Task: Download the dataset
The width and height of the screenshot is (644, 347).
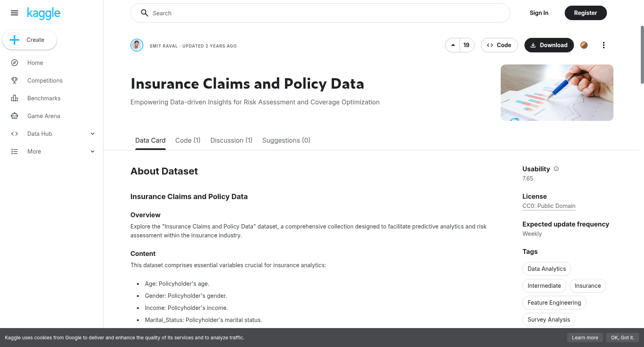Action: click(x=549, y=45)
